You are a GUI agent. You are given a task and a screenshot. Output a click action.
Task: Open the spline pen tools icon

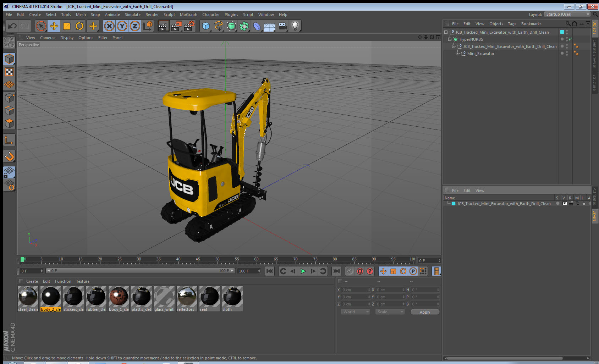219,26
